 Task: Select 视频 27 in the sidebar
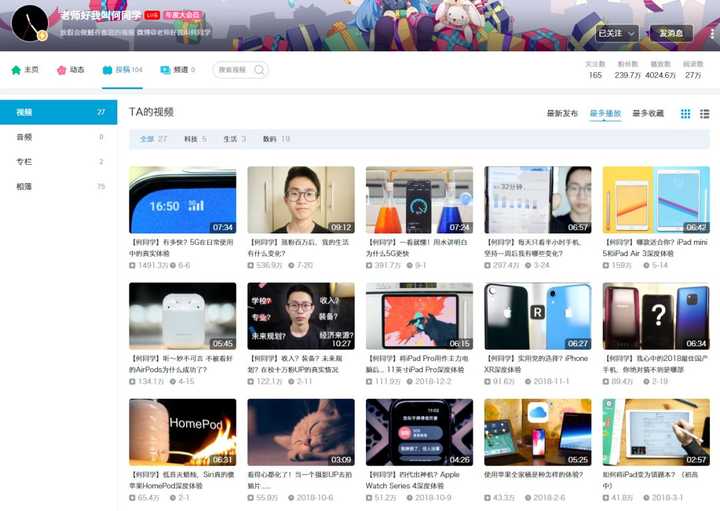coord(59,112)
